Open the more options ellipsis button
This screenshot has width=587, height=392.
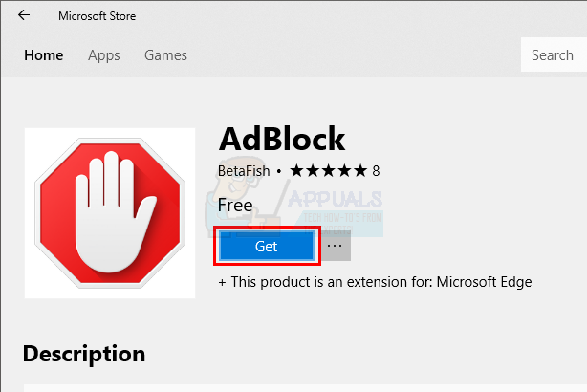334,246
